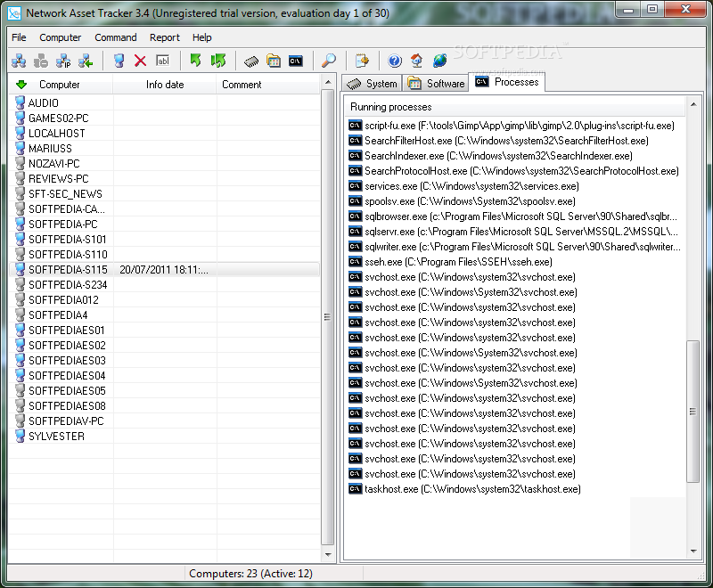Screen dimensions: 713x588
Task: Click the red X delete computer icon
Action: click(x=141, y=61)
